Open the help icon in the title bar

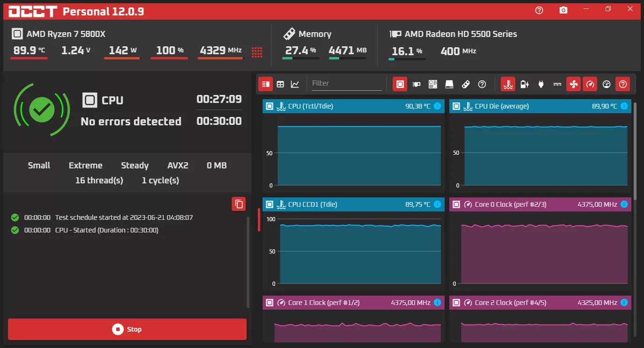(x=539, y=10)
